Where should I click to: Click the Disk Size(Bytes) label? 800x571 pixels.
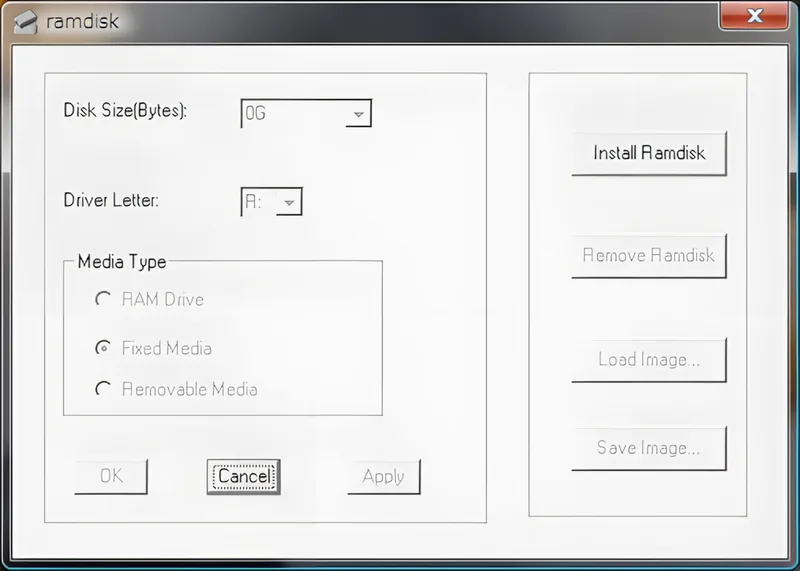click(125, 110)
